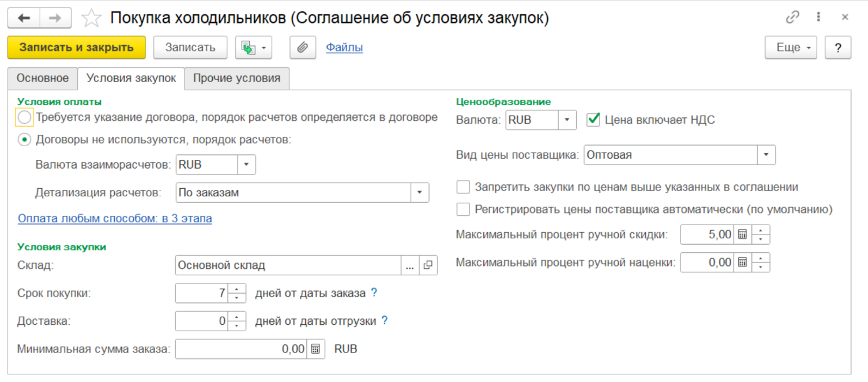This screenshot has height=382, width=868.
Task: Copy link using the chain icon
Action: [793, 18]
